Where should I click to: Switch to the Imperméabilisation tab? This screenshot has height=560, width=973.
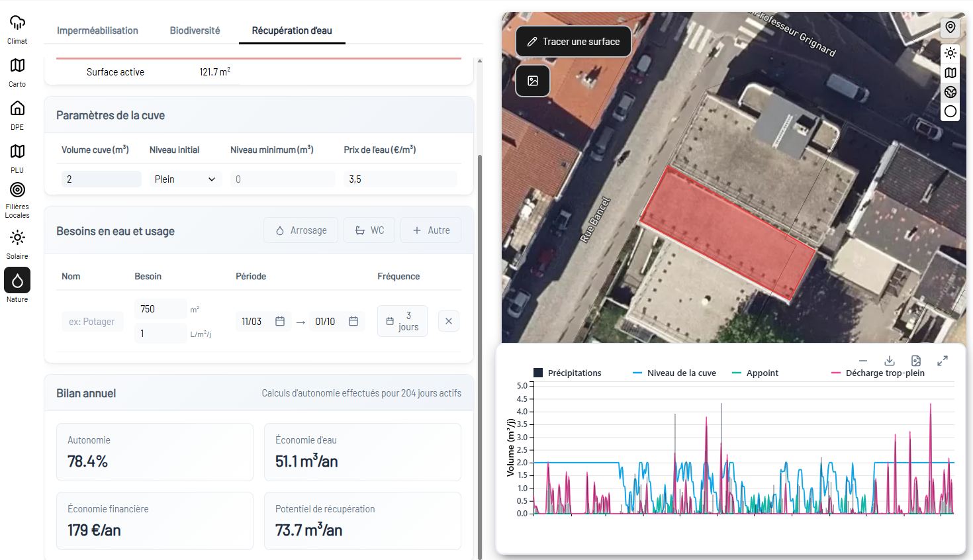[97, 30]
